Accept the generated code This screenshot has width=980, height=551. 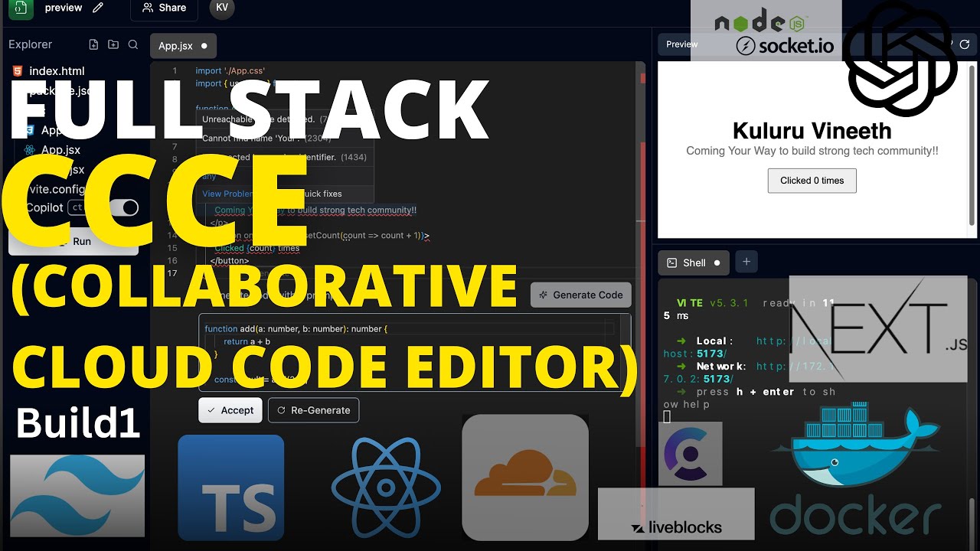click(230, 410)
